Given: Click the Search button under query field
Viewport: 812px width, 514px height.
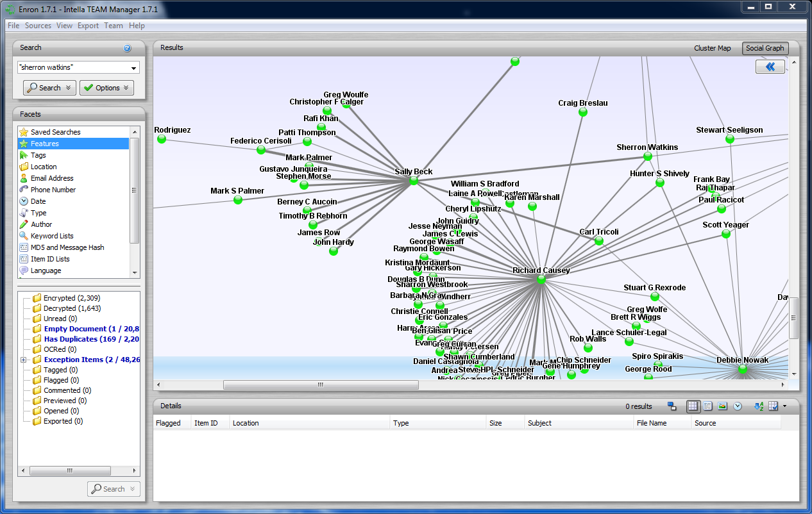Looking at the screenshot, I should [x=49, y=88].
